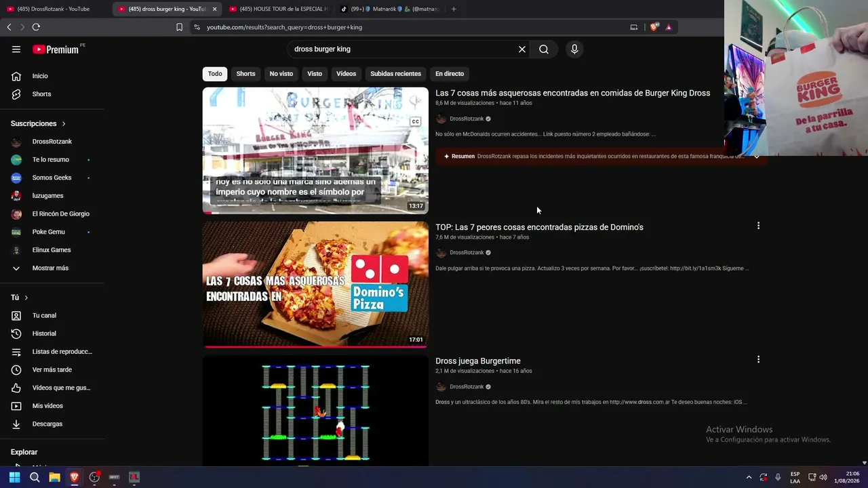The image size is (868, 488).
Task: Clear the search box with the X icon
Action: 522,49
